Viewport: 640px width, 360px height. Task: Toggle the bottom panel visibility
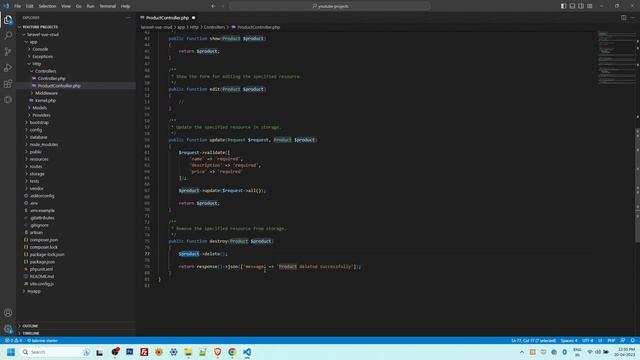pyautogui.click(x=572, y=6)
